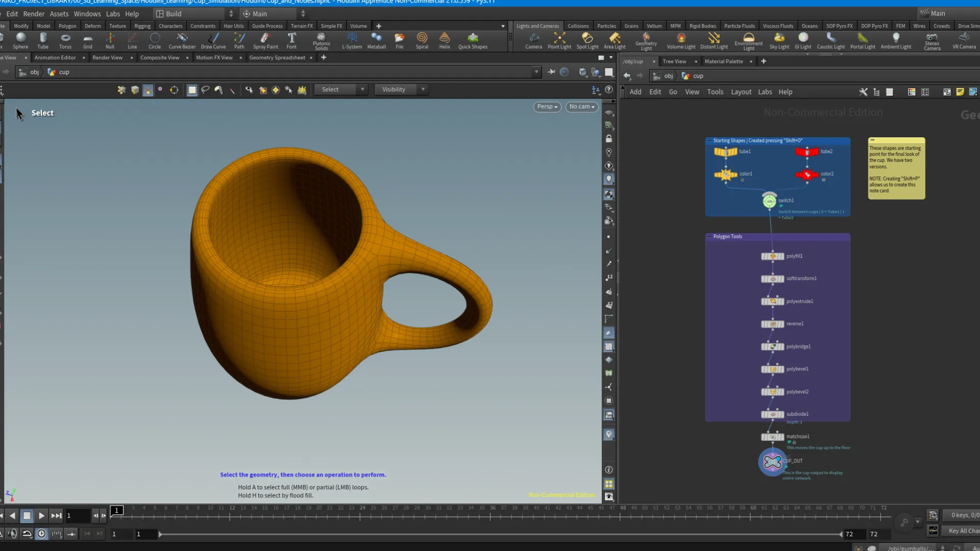This screenshot has height=551, width=980.
Task: Select the Sphere shelf tool
Action: [20, 41]
